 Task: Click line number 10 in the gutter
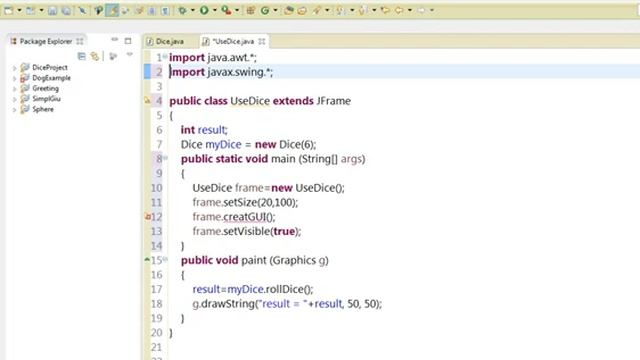[x=157, y=188]
